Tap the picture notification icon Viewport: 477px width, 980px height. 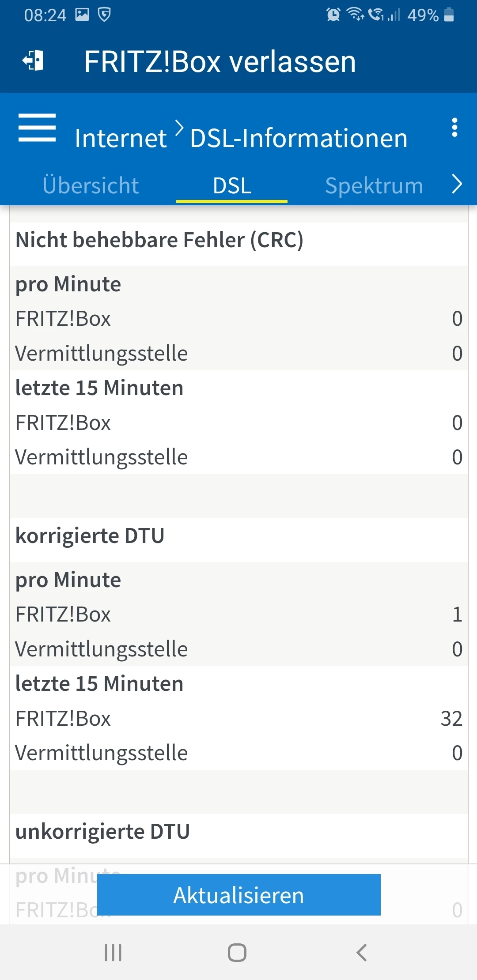pos(82,15)
